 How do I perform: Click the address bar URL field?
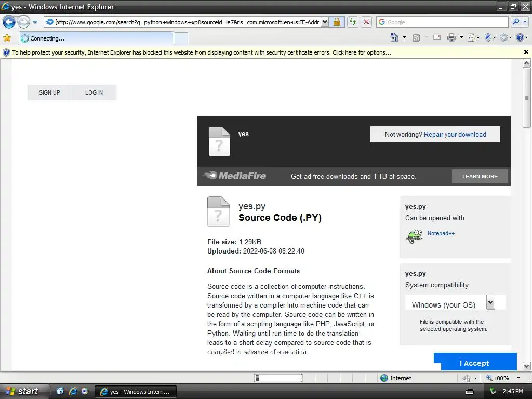(x=187, y=22)
